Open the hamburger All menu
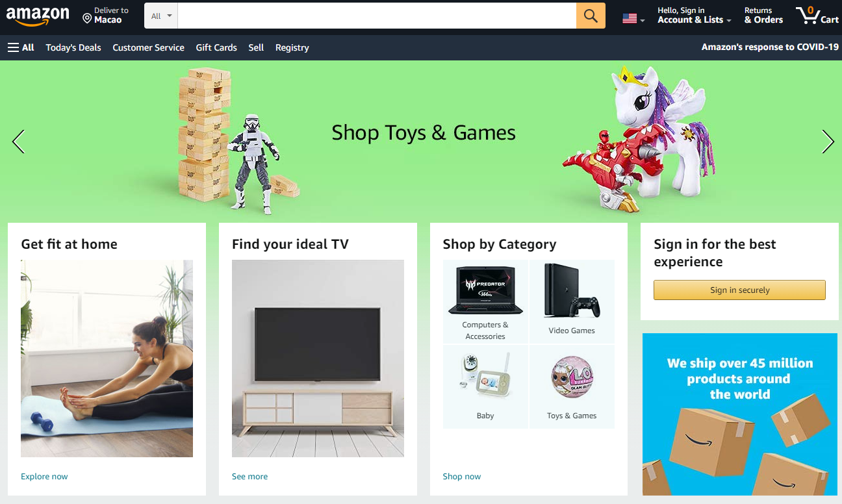 click(21, 47)
